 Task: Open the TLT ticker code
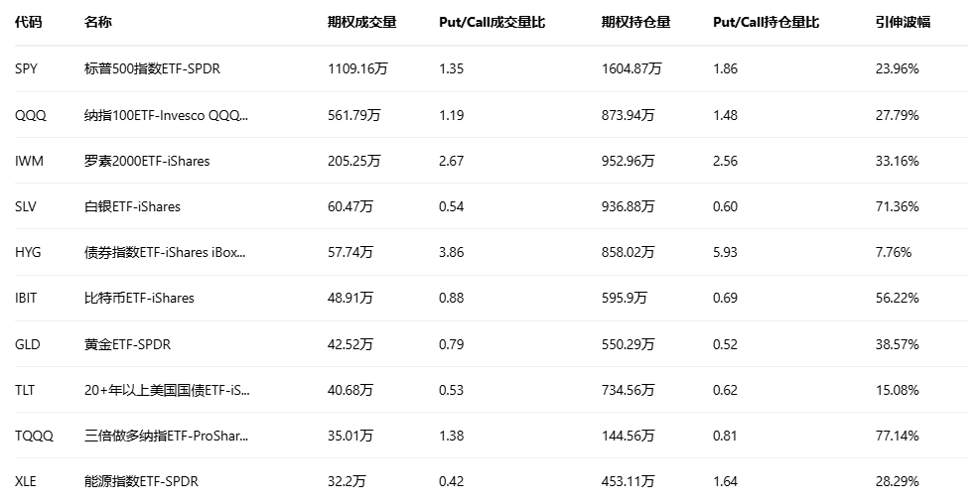tap(25, 390)
